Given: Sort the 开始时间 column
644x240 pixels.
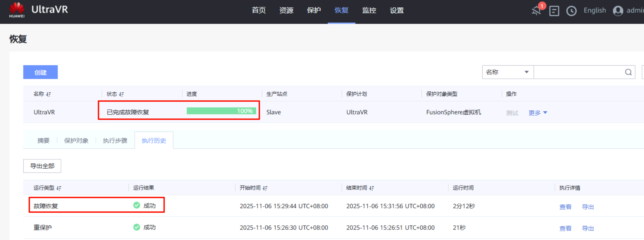Looking at the screenshot, I should [x=265, y=188].
